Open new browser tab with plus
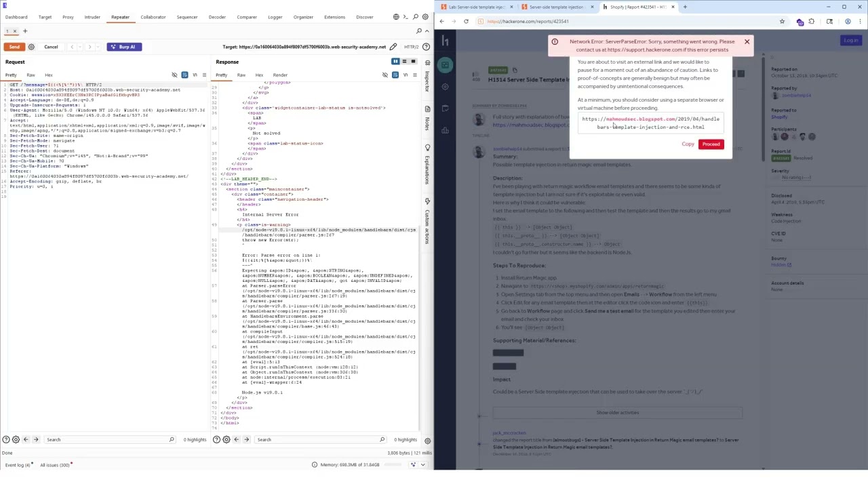 pyautogui.click(x=685, y=7)
